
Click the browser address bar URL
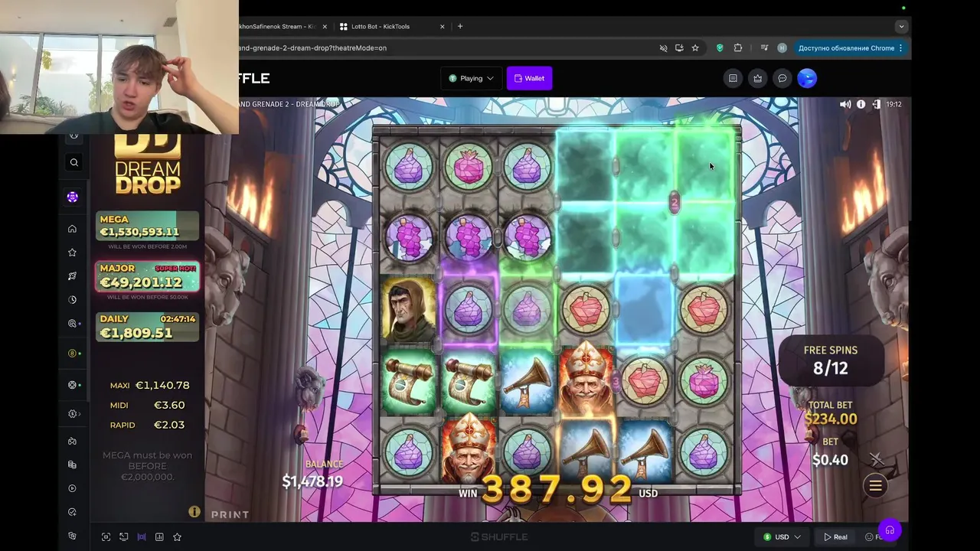coord(312,47)
